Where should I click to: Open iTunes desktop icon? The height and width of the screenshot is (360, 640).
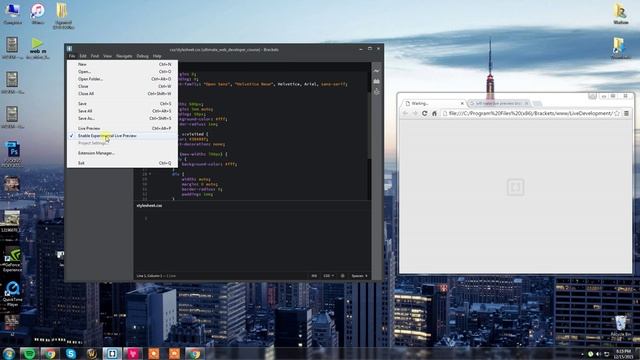pyautogui.click(x=38, y=13)
